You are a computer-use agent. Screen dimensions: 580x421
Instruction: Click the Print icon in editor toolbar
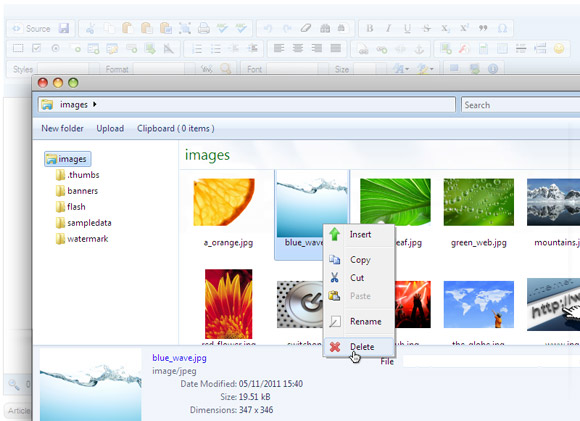click(x=203, y=28)
